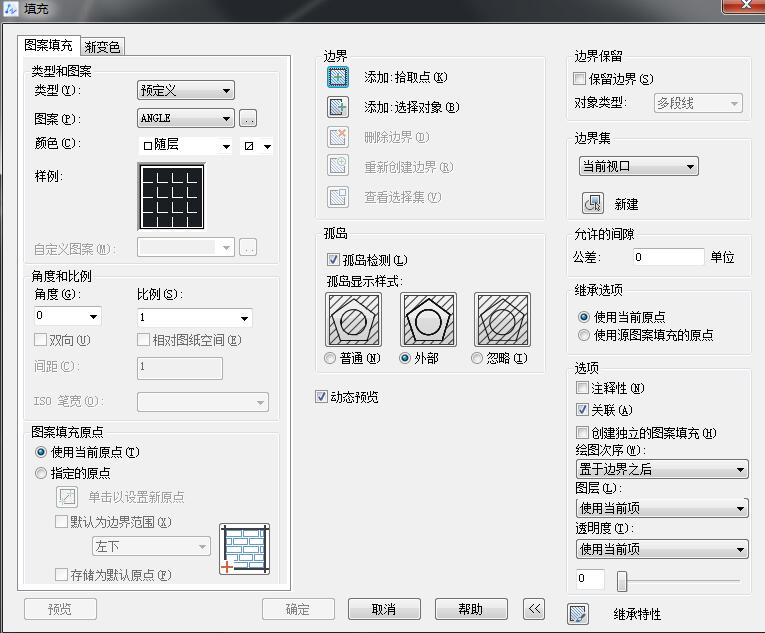The image size is (765, 633).
Task: Select Specified Origin (指定的原点) radio button
Action: [x=41, y=473]
